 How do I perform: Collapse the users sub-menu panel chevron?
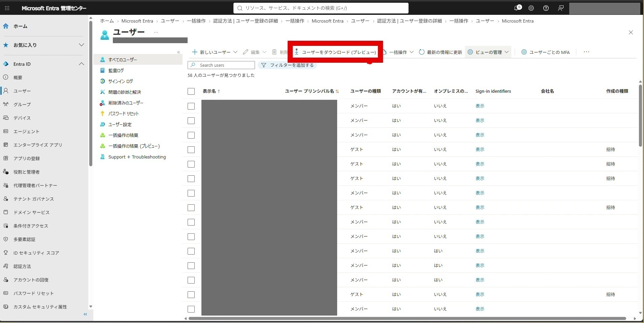tap(179, 52)
